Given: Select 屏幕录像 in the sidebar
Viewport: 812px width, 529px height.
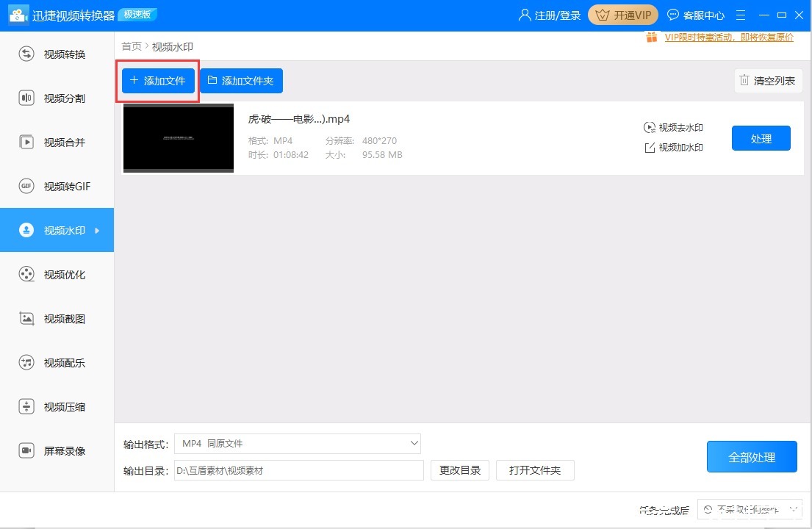Looking at the screenshot, I should [x=57, y=450].
